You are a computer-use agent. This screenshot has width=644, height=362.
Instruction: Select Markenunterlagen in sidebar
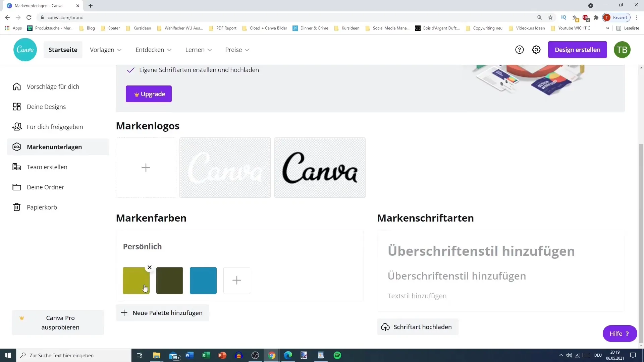click(x=58, y=147)
